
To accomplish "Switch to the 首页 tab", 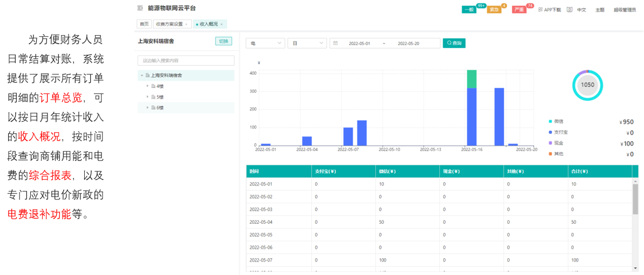I will pos(144,24).
